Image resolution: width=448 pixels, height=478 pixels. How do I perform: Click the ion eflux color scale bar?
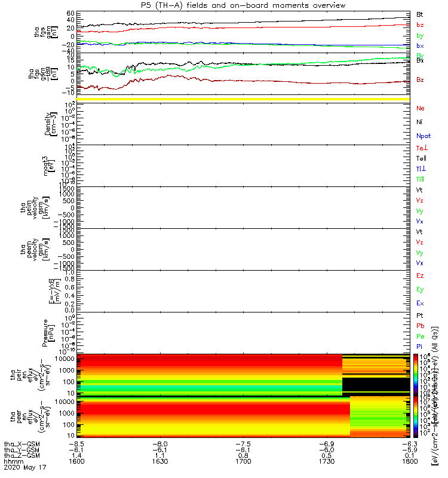pyautogui.click(x=416, y=375)
